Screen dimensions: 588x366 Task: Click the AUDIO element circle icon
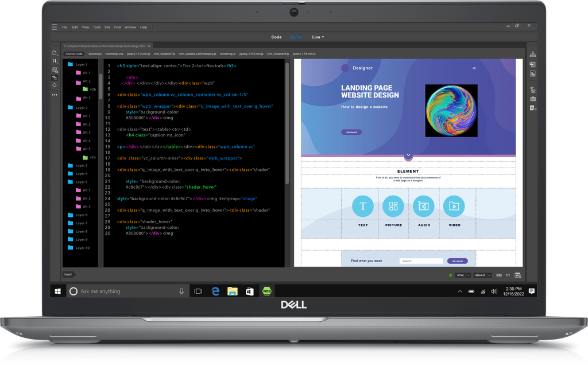click(423, 206)
